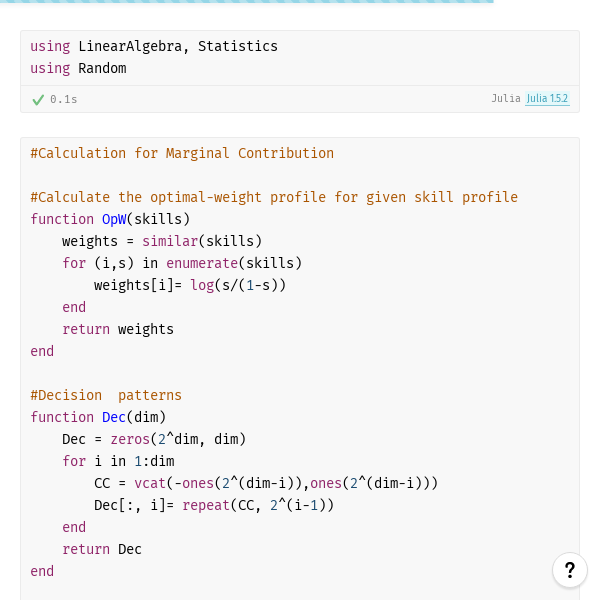
Task: Click the gray Julia language label
Action: pos(506,98)
